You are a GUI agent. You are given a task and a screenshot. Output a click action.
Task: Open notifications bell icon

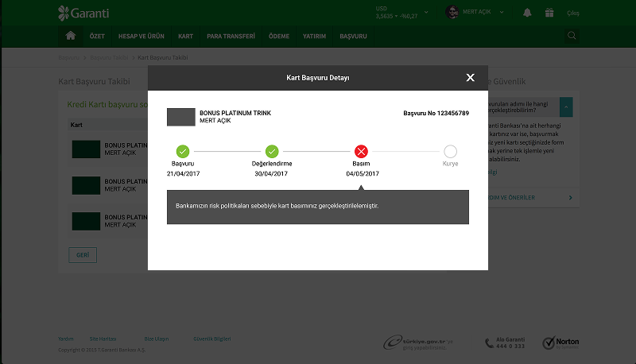coord(527,13)
